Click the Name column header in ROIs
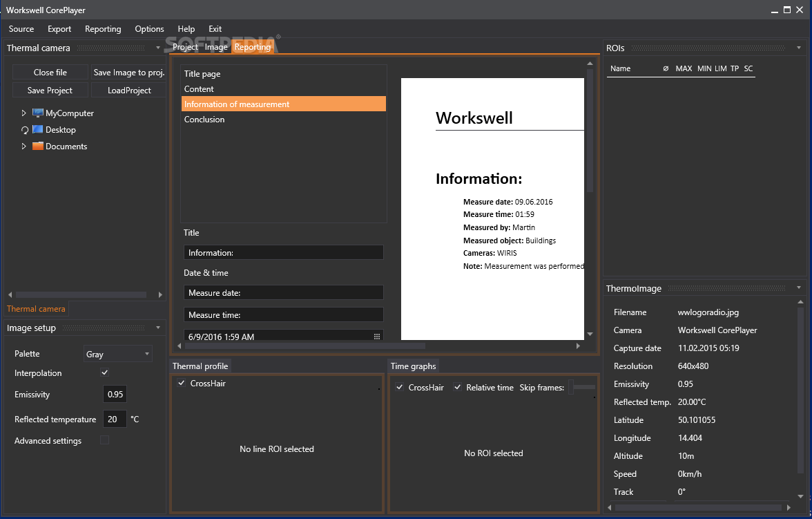Viewport: 812px width, 519px height. [x=620, y=68]
